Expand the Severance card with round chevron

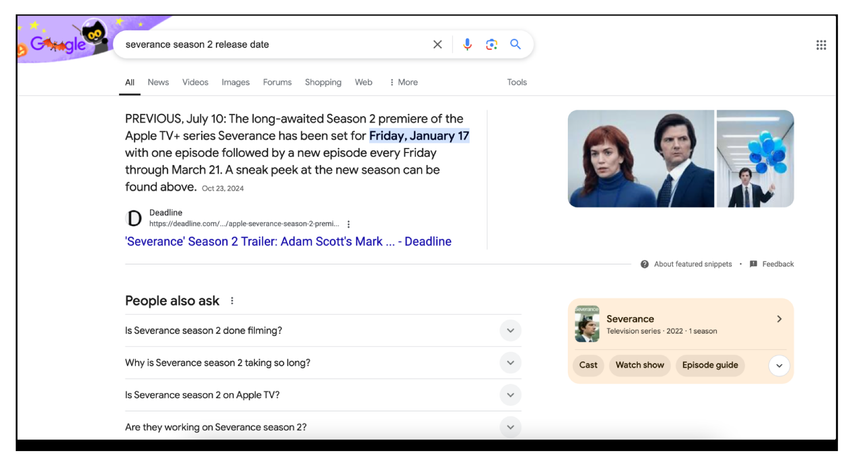(x=779, y=366)
